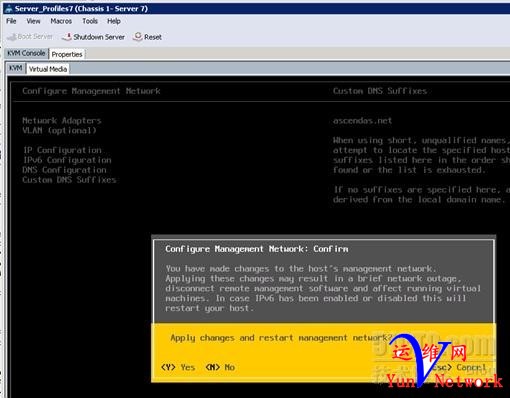Click the Configure Management Network heading

coord(91,91)
